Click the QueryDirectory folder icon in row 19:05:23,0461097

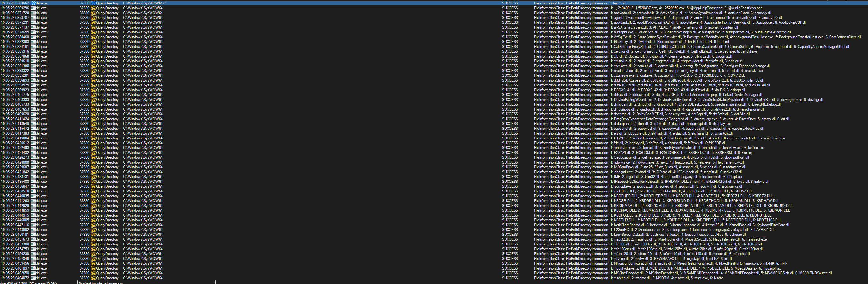click(93, 268)
